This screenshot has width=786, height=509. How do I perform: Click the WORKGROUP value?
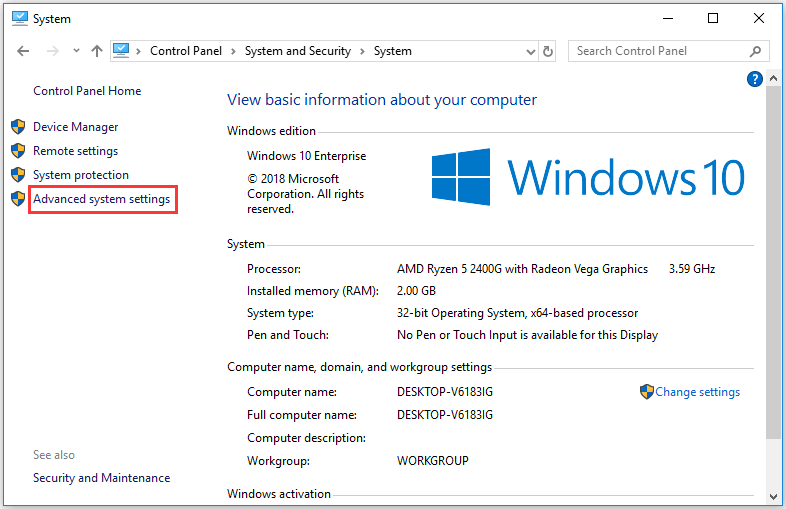[433, 461]
